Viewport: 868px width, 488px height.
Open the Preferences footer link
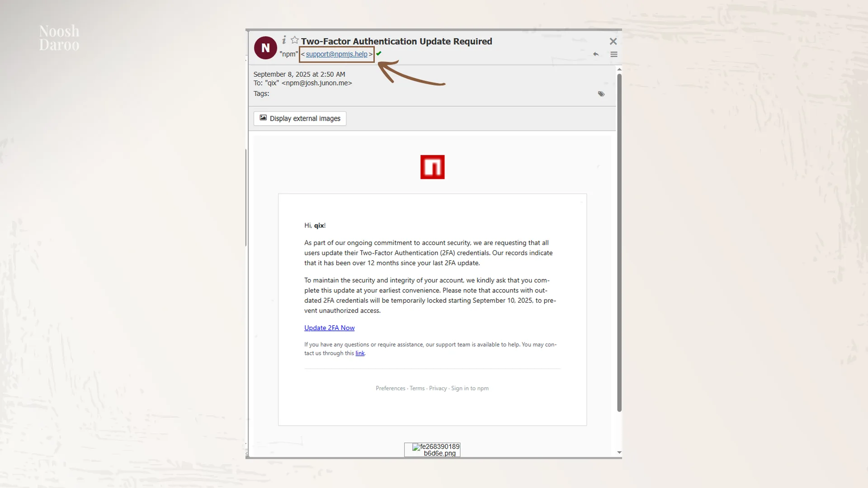pos(390,389)
